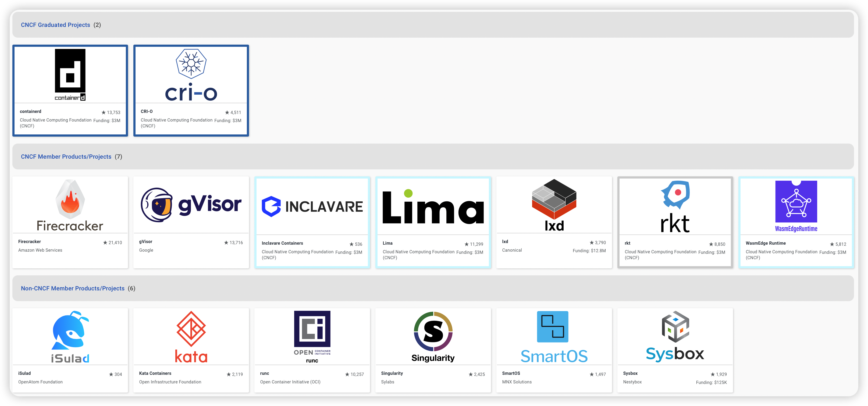Open the rkt rocket logo

pos(675,206)
